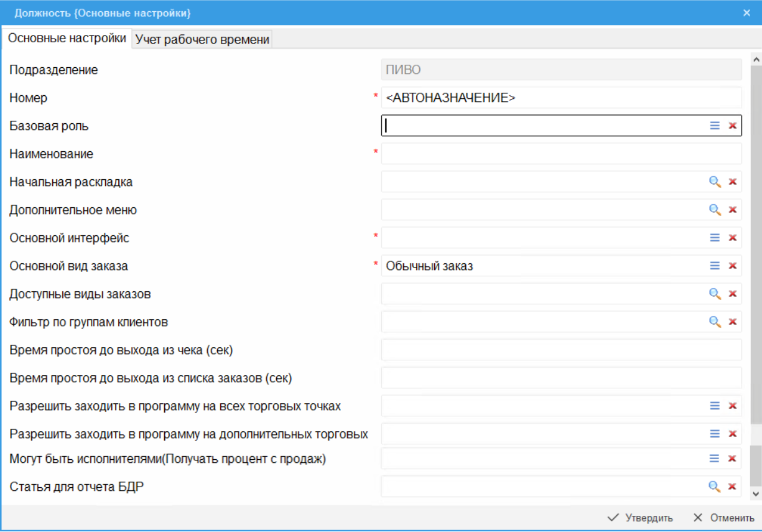Click red X next to Основной интерфейс
Screen dimensions: 762x532
click(732, 238)
